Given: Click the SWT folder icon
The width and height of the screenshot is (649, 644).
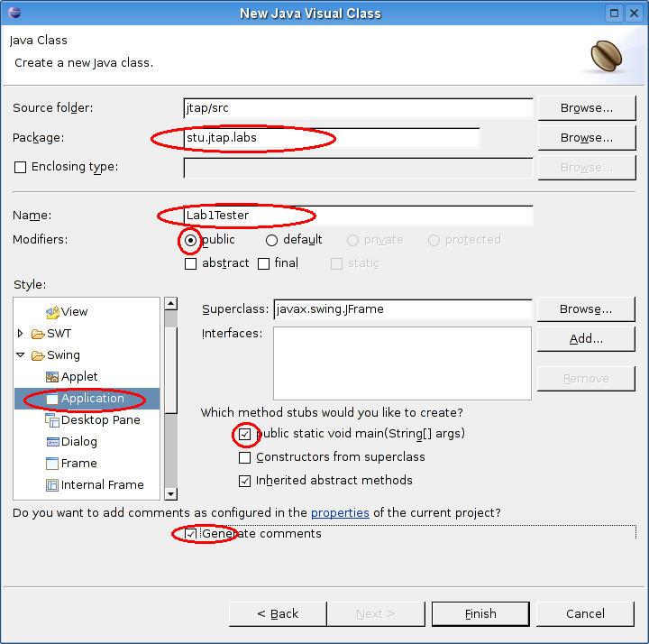Looking at the screenshot, I should pyautogui.click(x=38, y=334).
